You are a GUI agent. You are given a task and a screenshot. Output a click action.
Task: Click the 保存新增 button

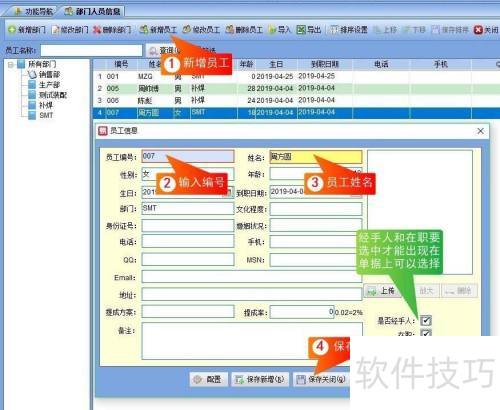pyautogui.click(x=260, y=379)
